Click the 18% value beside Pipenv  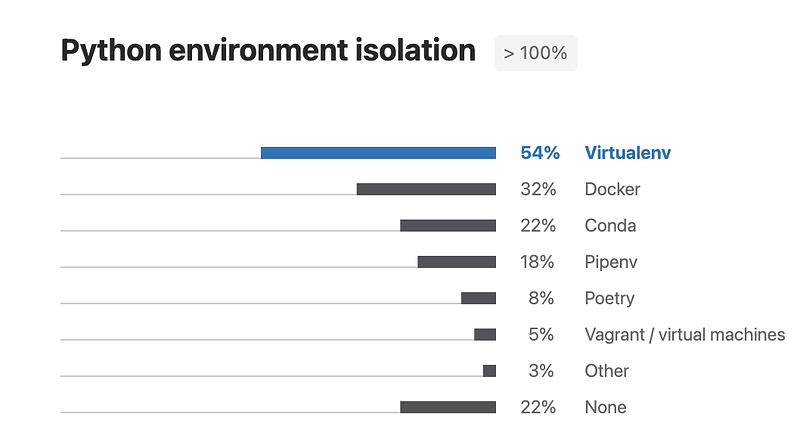tap(538, 262)
